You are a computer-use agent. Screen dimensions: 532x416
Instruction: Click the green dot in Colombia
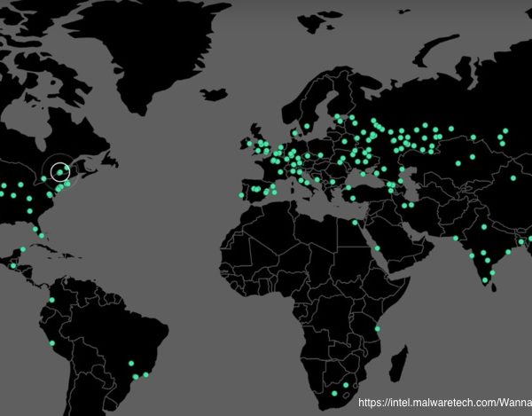[x=51, y=300]
